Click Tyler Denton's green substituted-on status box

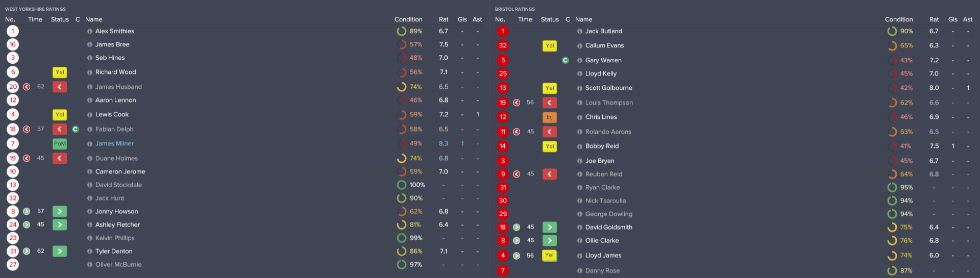click(x=60, y=251)
